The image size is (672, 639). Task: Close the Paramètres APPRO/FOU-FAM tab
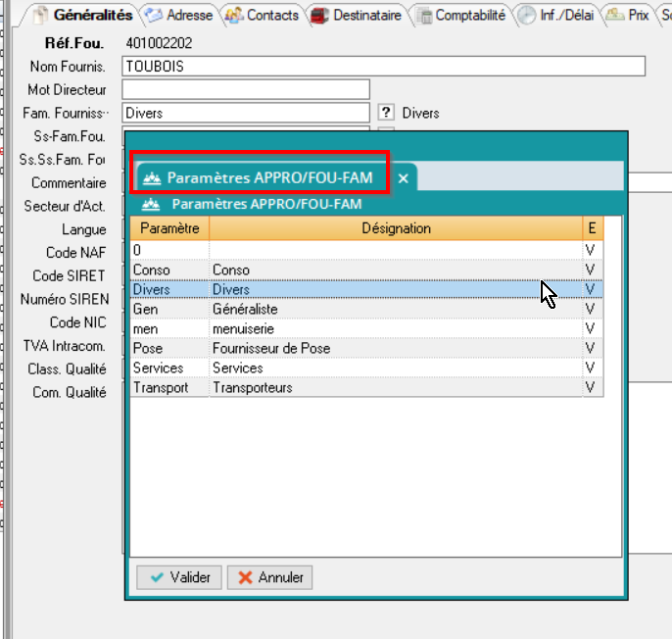point(403,178)
